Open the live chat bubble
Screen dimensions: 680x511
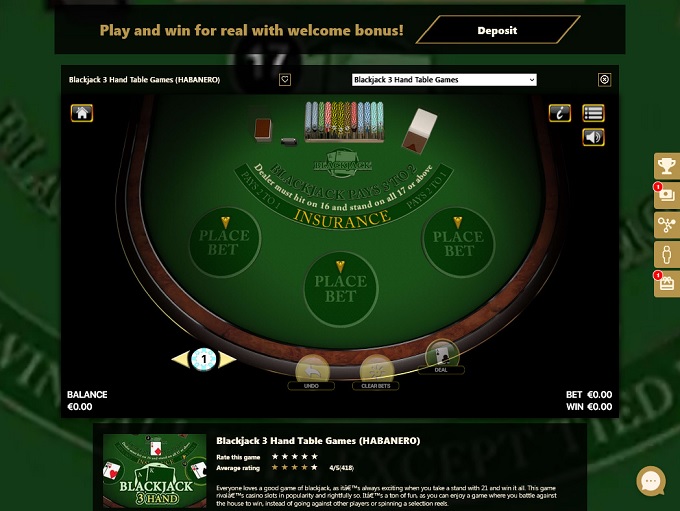click(651, 481)
